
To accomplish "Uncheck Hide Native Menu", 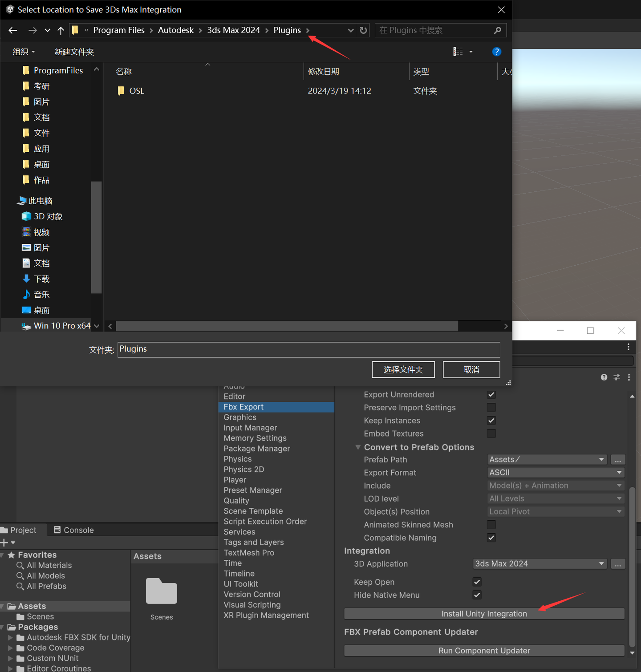I will 477,595.
